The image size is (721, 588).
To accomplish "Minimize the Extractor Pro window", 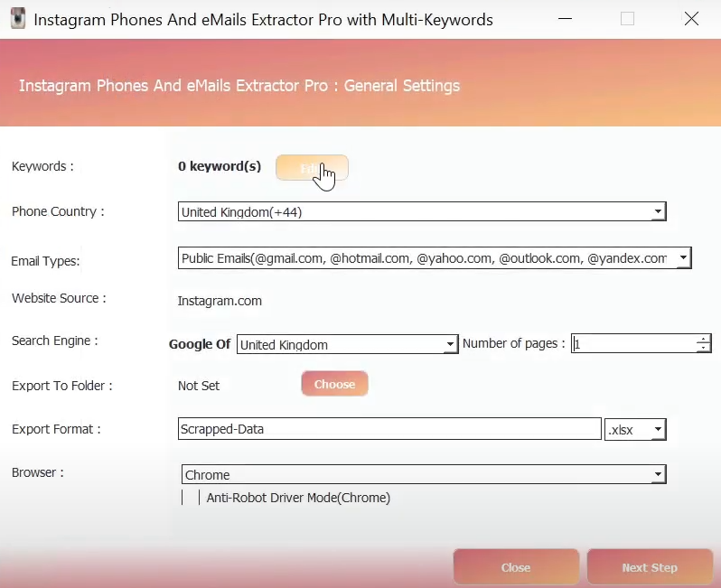I will pyautogui.click(x=565, y=19).
